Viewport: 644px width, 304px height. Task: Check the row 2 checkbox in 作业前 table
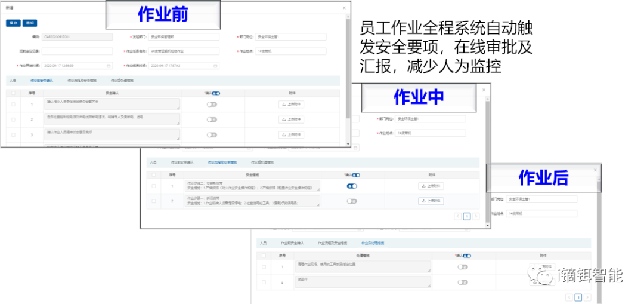coord(14,119)
